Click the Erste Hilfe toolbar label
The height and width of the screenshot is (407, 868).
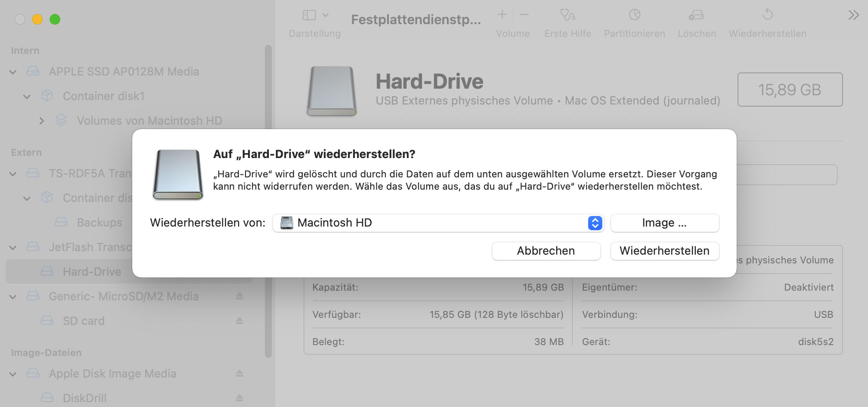pos(568,34)
